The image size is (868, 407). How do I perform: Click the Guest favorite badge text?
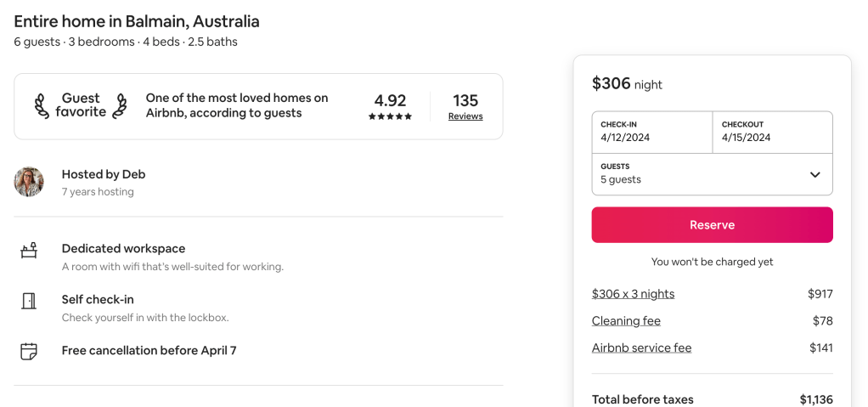[81, 105]
